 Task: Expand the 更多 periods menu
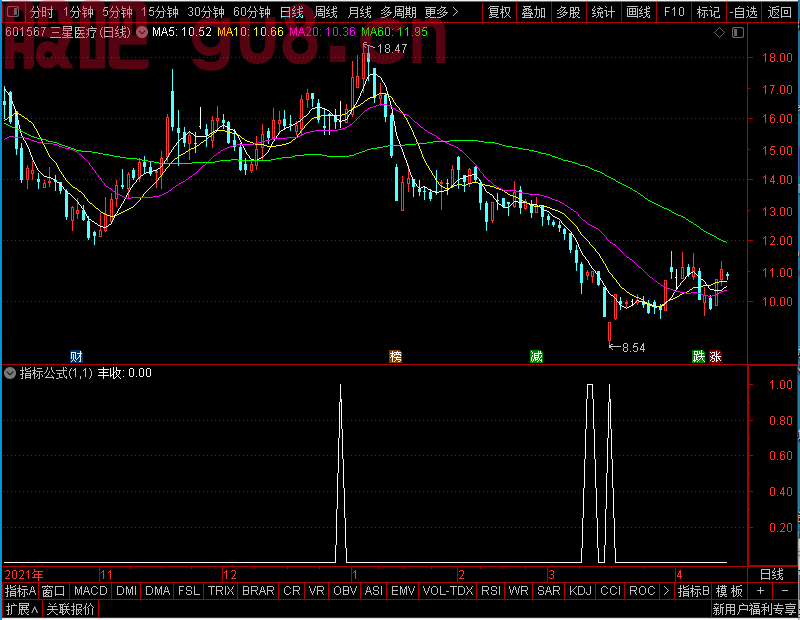coord(441,12)
